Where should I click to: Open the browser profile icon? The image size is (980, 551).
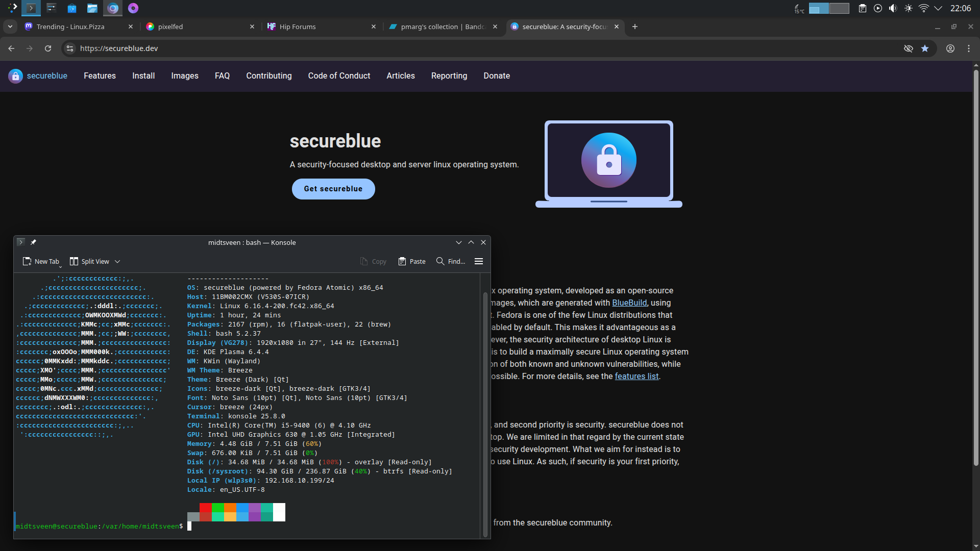coord(950,48)
